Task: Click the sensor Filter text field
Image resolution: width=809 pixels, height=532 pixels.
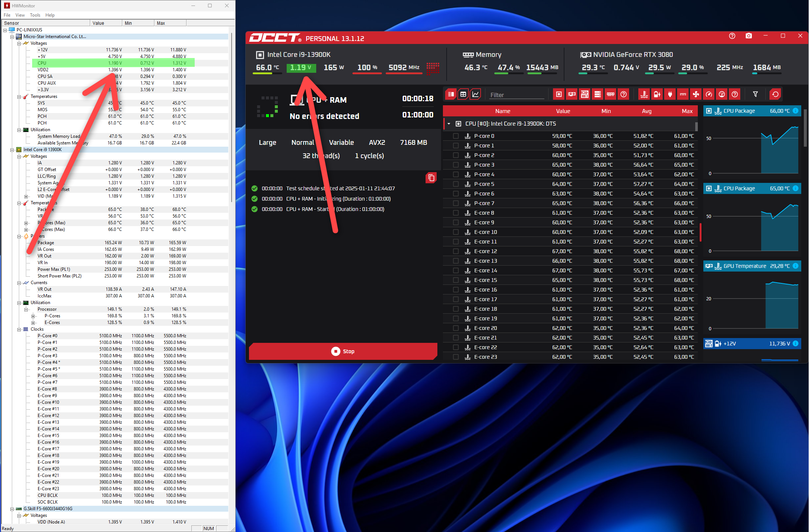Action: click(516, 95)
